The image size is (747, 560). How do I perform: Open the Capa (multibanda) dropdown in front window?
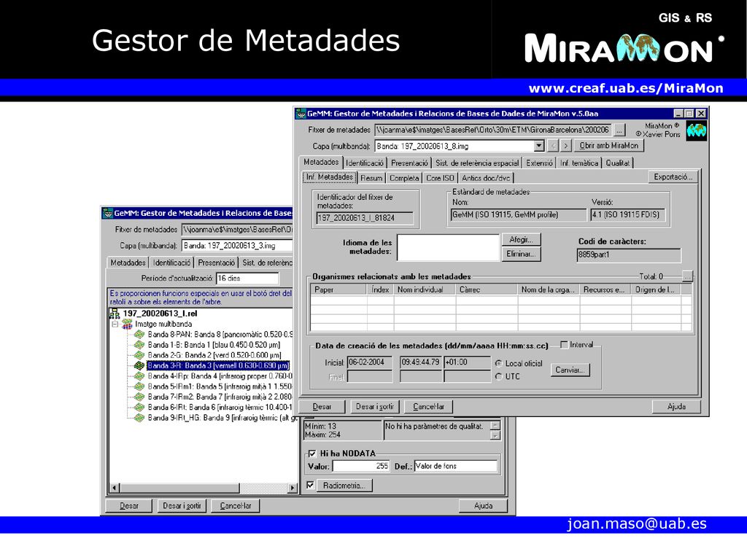point(539,146)
